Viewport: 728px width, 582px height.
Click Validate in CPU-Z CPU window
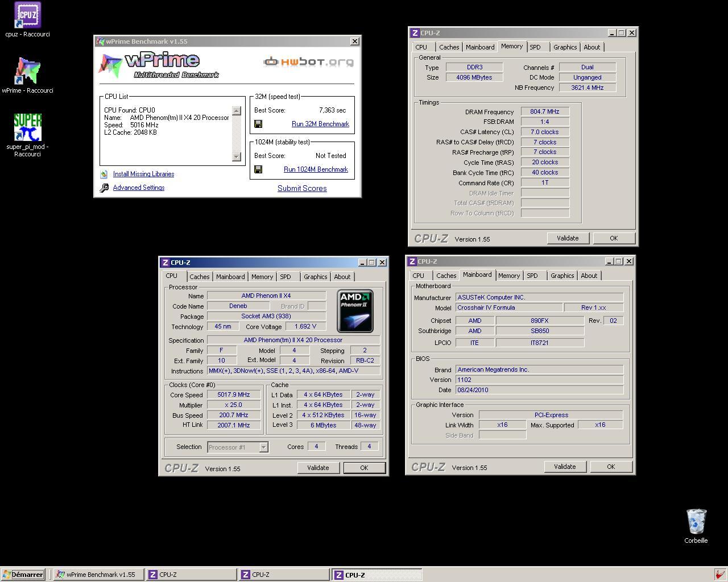point(318,468)
